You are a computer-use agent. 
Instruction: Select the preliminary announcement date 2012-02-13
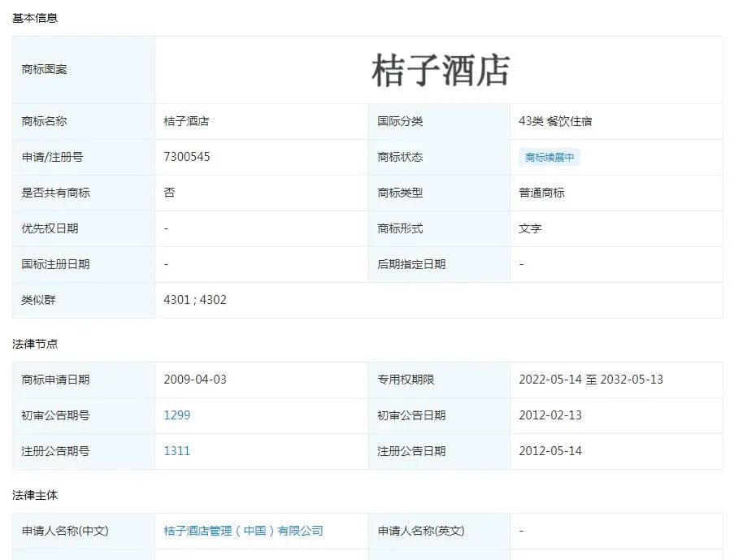(x=550, y=415)
